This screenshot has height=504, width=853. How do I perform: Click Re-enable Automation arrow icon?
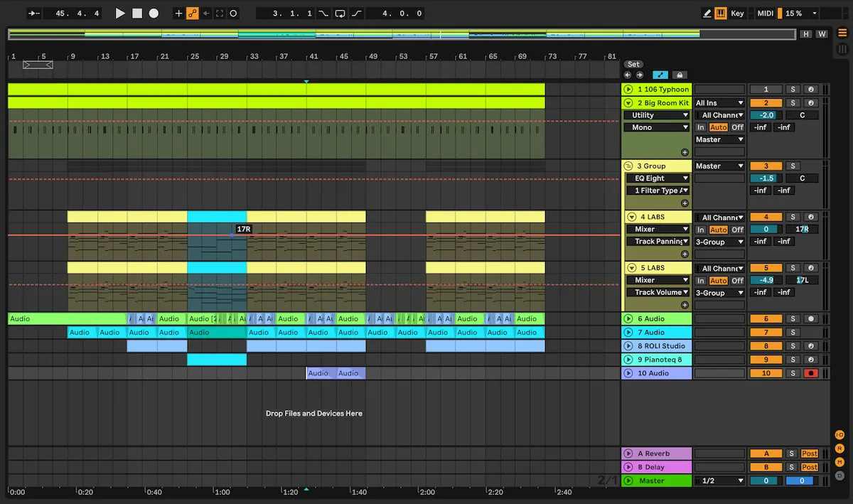tap(206, 14)
